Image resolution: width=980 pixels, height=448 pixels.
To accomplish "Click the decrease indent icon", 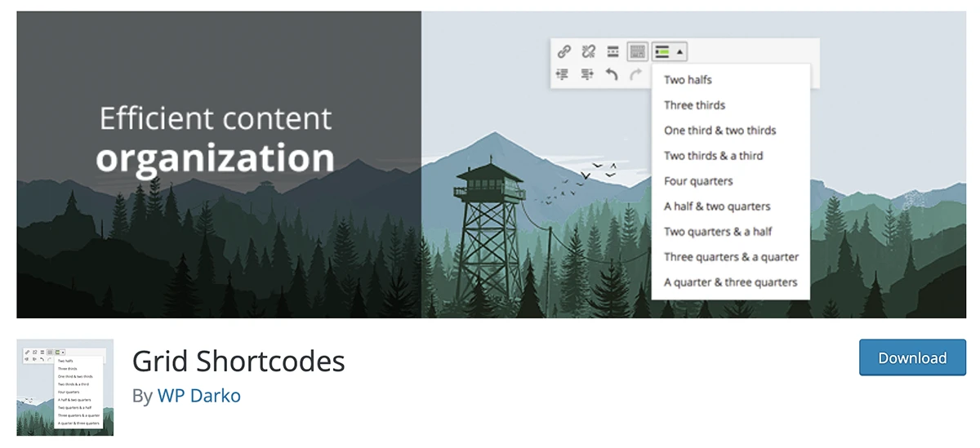I will click(563, 74).
